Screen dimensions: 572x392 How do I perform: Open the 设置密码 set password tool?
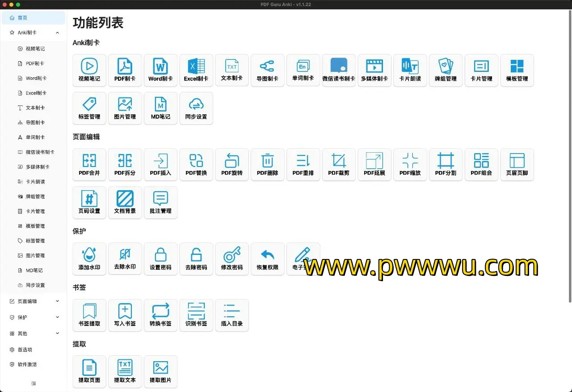click(x=160, y=259)
